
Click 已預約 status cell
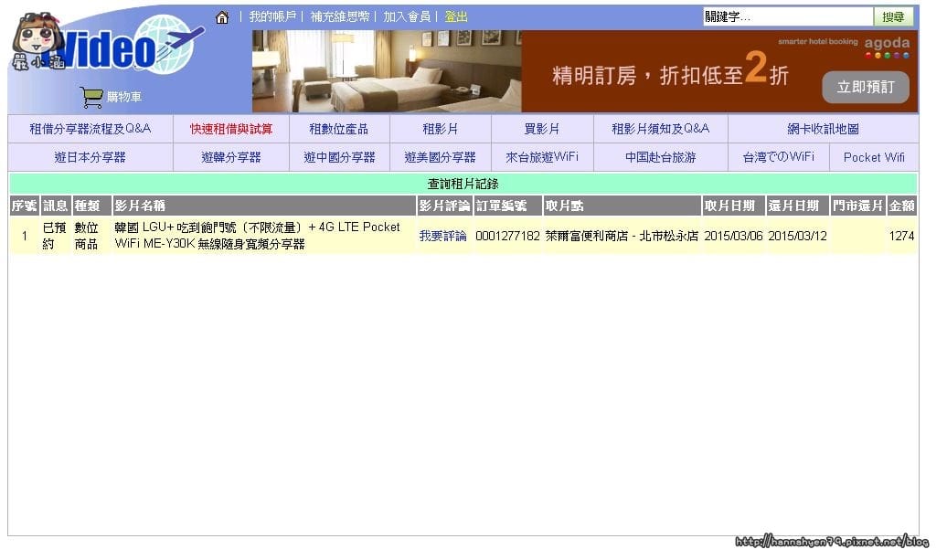55,236
